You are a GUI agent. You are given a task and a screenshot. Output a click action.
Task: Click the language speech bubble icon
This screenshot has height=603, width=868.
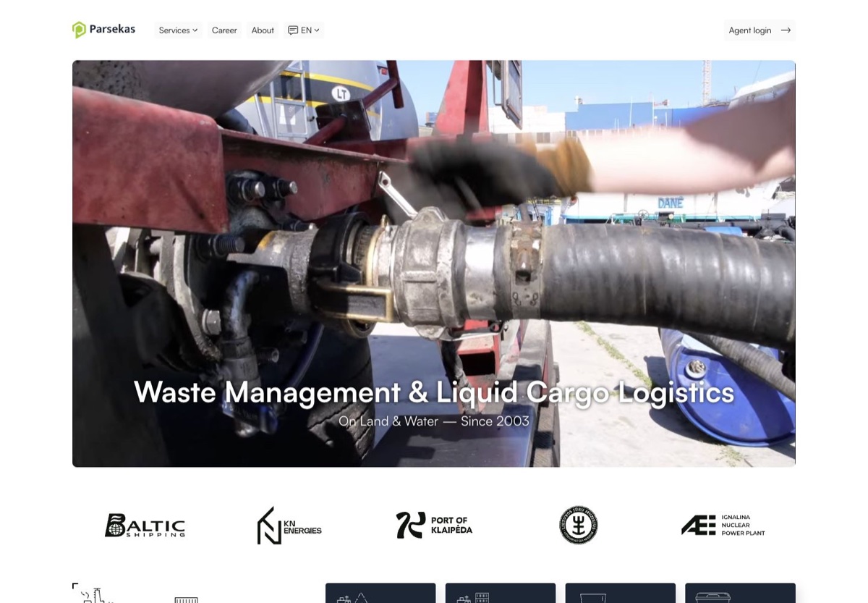point(293,30)
